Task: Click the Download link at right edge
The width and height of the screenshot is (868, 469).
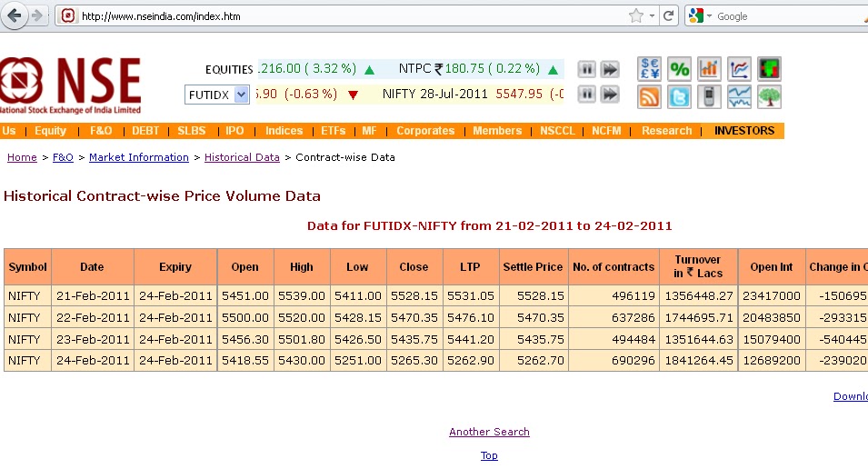Action: (x=851, y=396)
